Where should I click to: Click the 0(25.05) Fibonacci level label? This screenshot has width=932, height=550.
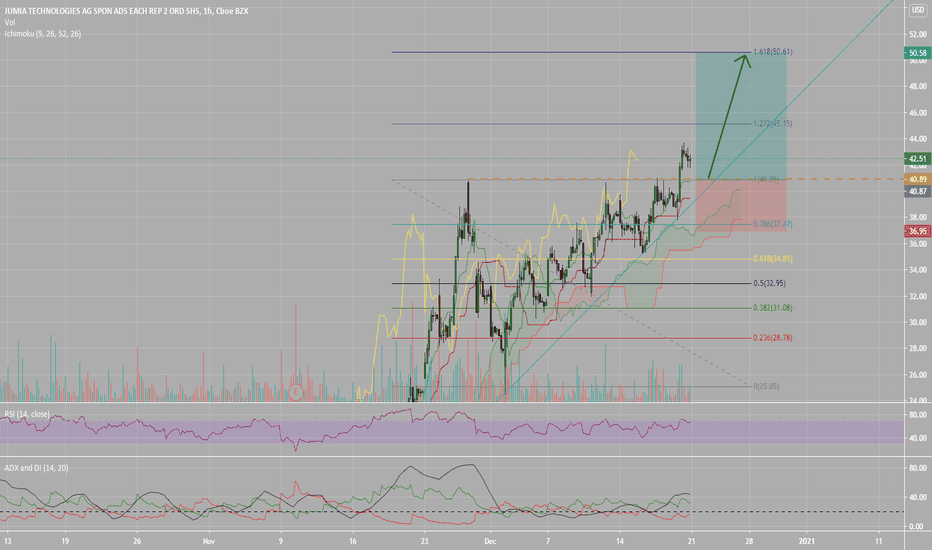766,386
